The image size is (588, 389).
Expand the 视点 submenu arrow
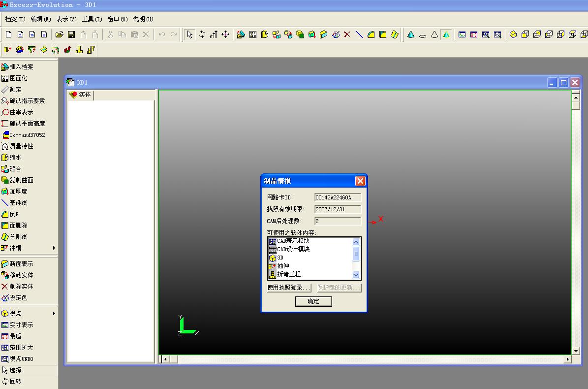(54, 314)
